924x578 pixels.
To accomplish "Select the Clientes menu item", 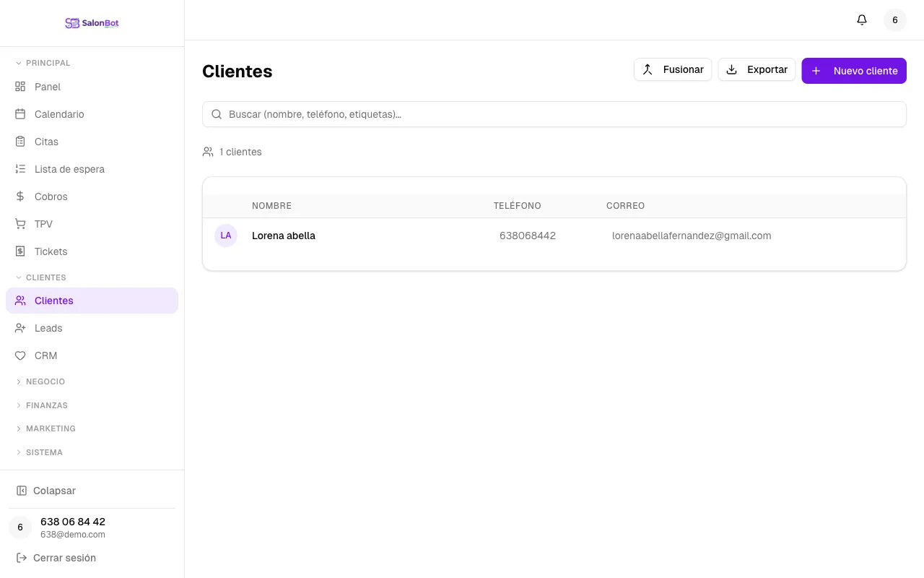I will point(53,301).
